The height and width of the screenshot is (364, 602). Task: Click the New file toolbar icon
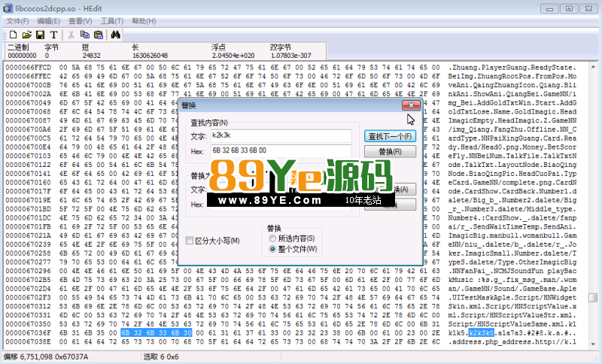(x=13, y=35)
